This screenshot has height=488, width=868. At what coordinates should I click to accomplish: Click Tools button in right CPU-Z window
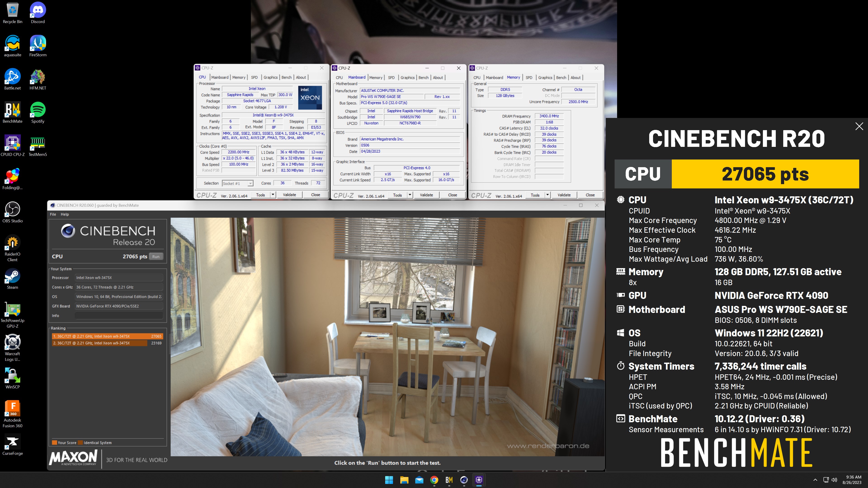[535, 195]
